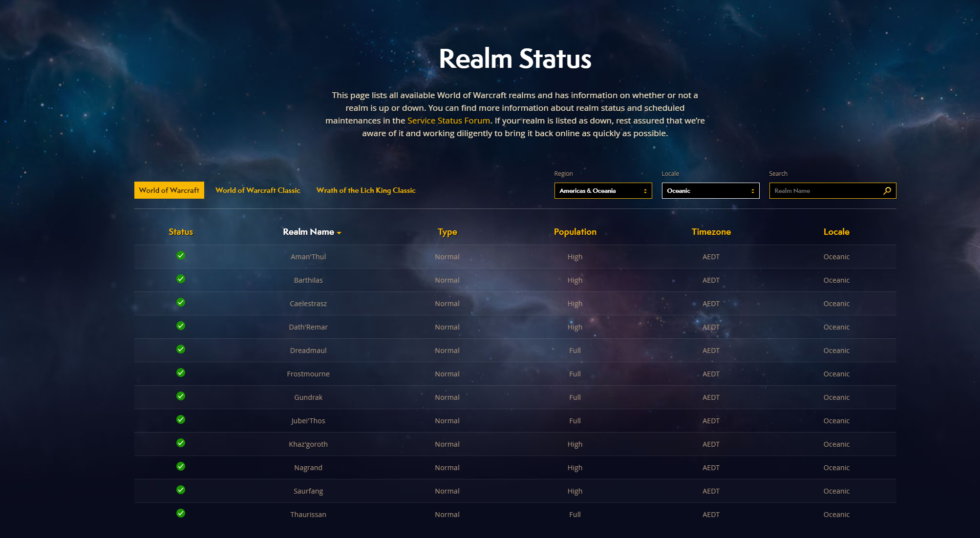Click the green status icon for Frostmourne
Screen dimensions: 980x538
click(x=181, y=372)
